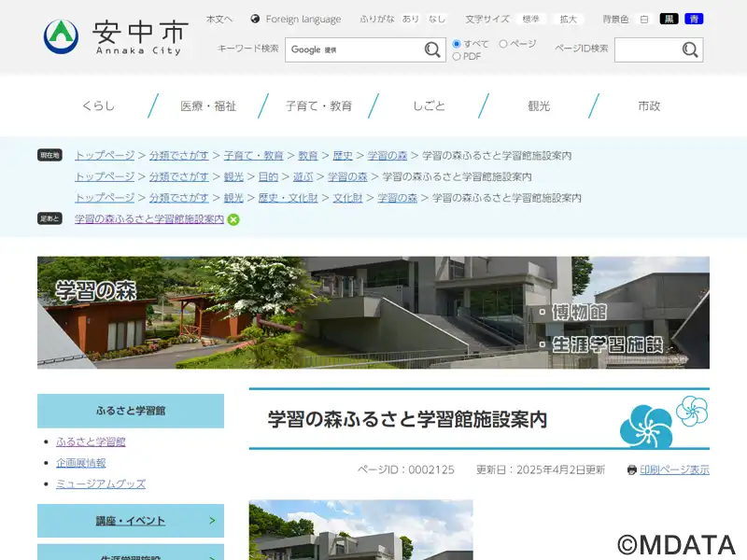Expand 講座・イベント sidebar section arrow
Screen dimensions: 747x560
point(213,521)
